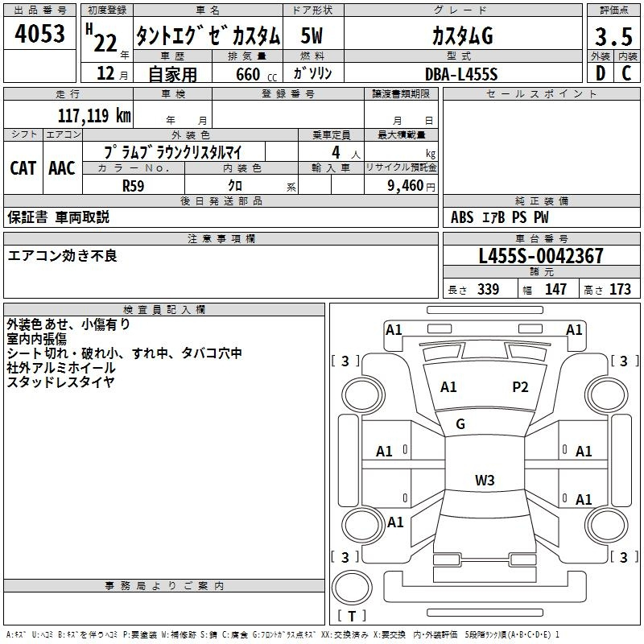644x644 pixels.
Task: Select inspector note 室内内張傷
Action: [36, 339]
